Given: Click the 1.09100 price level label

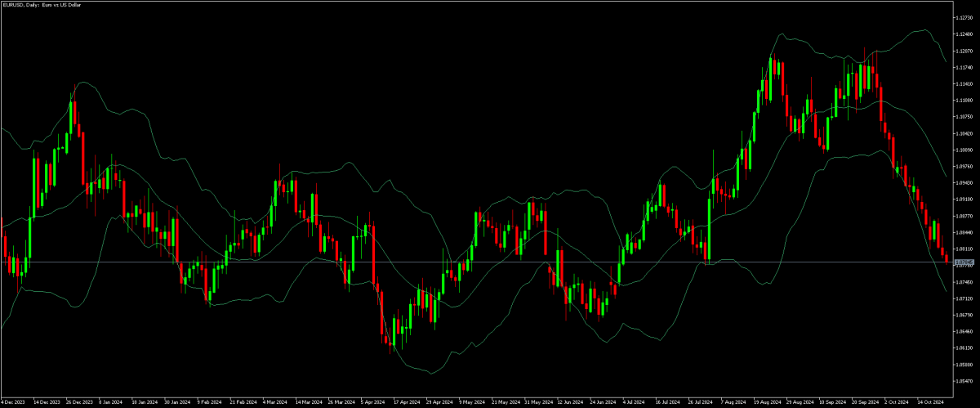Looking at the screenshot, I should click(x=964, y=199).
